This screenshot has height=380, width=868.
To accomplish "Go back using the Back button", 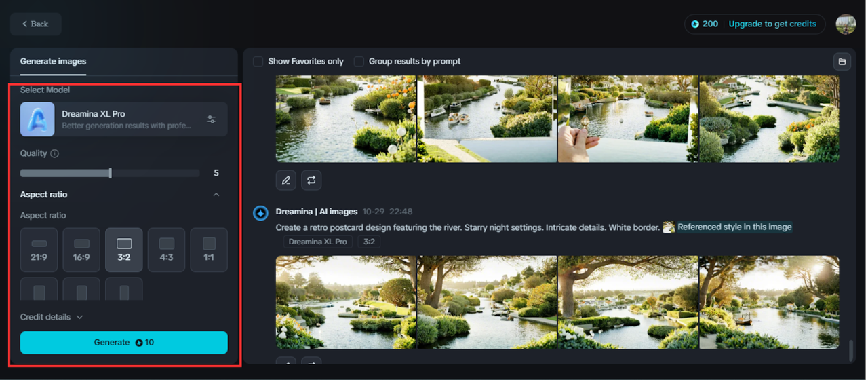I will point(36,24).
